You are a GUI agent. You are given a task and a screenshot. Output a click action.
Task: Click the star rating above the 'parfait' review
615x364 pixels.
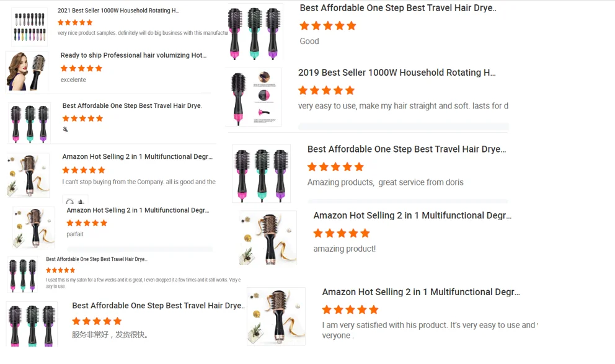click(x=87, y=223)
